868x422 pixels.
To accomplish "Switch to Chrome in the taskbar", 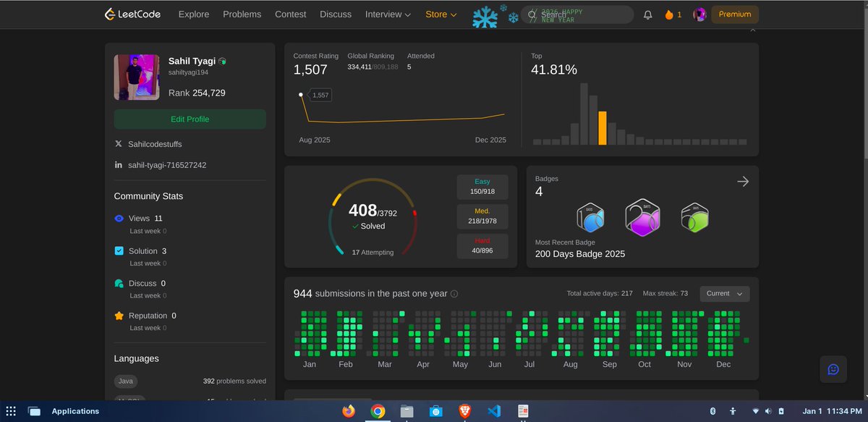I will [378, 411].
